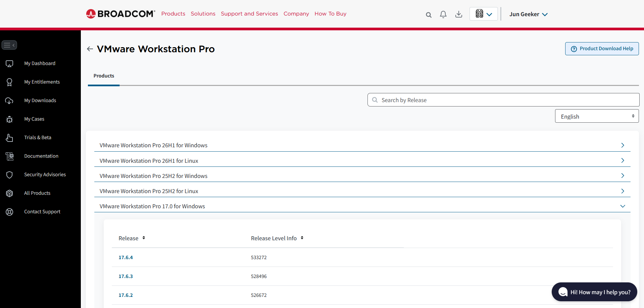Go to My Dashboard
The image size is (644, 308).
(x=40, y=63)
